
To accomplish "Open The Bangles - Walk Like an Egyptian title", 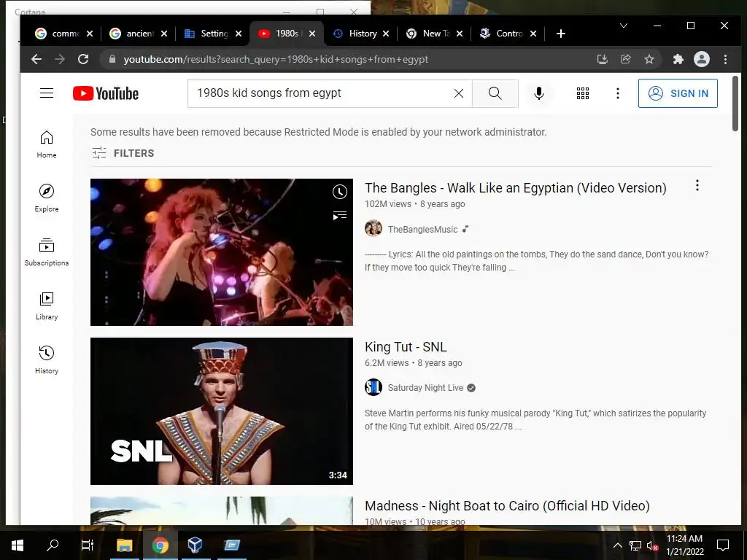I will coord(516,188).
